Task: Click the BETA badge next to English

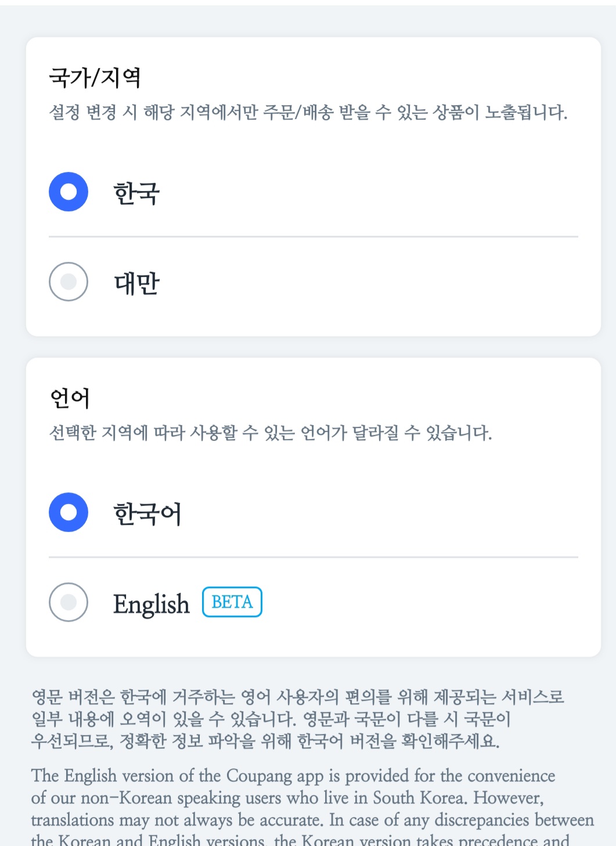Action: [x=232, y=602]
